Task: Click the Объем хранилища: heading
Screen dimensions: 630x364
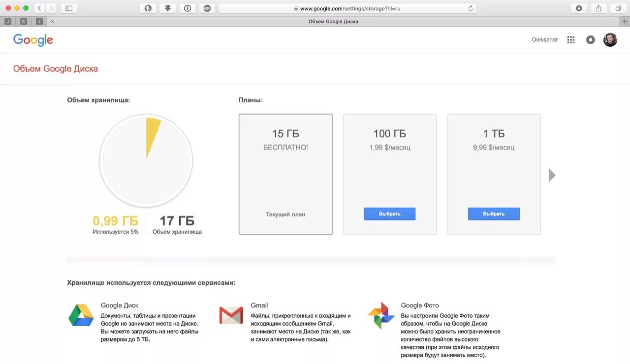Action: click(98, 100)
